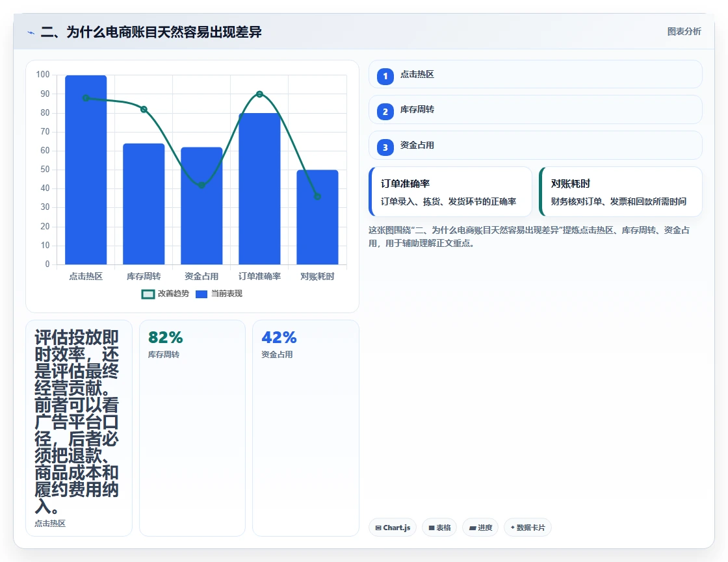The image size is (728, 562).
Task: Click the section title 二、为什么电商账目天然容易出现差异
Action: [151, 32]
